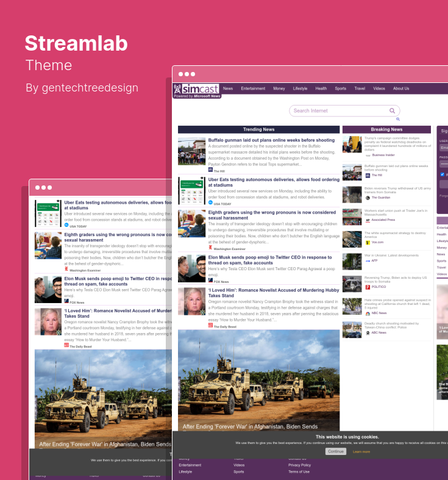Open the Terms of Use footer link
Viewport: 448px width, 480px height.
coord(299,471)
